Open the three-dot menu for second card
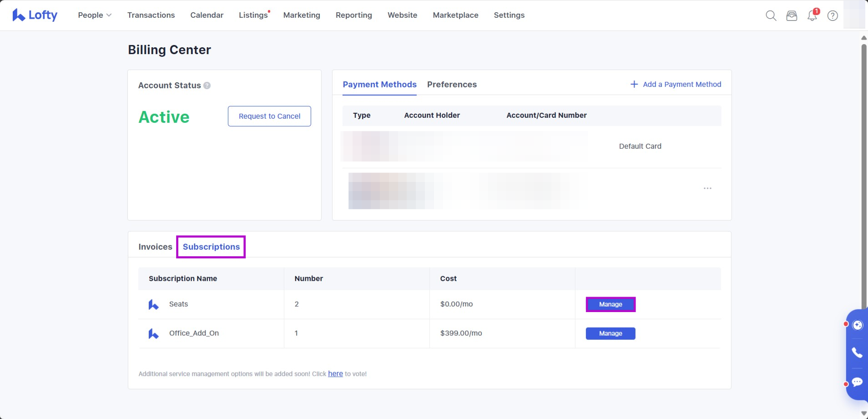The width and height of the screenshot is (868, 419). pos(707,188)
